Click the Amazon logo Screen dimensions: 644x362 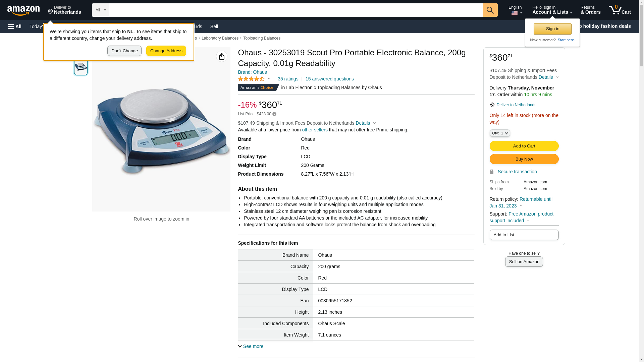[x=23, y=10]
